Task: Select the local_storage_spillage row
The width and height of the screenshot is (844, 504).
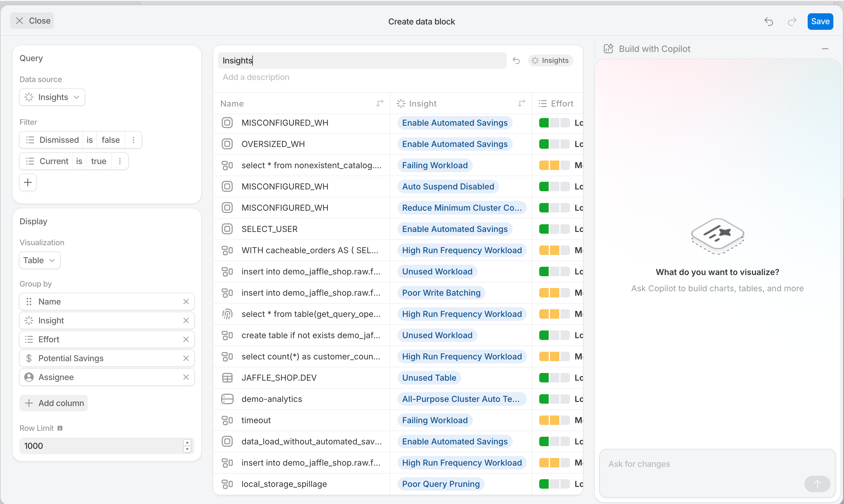Action: tap(398, 484)
